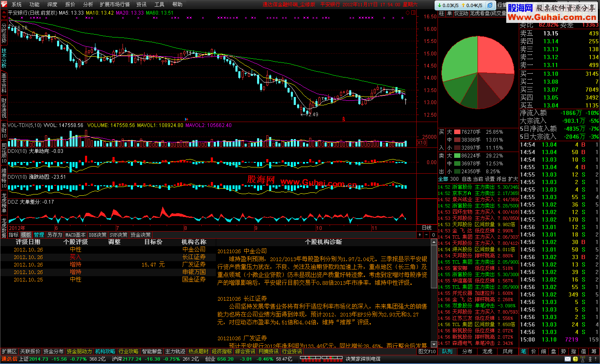
Task: Click the purple arrow marker near price chart bottom
Action: coord(186,119)
